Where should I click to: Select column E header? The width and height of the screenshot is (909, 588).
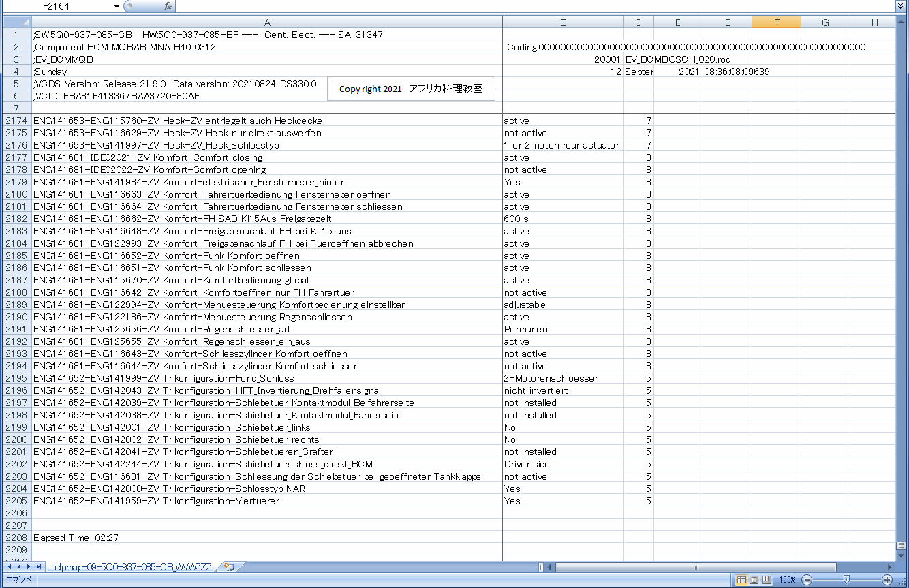727,22
